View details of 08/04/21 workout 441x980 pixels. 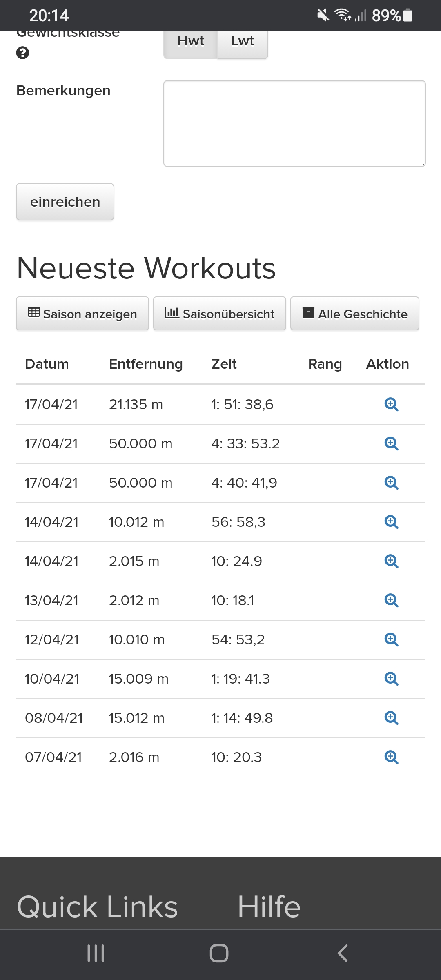(x=391, y=718)
